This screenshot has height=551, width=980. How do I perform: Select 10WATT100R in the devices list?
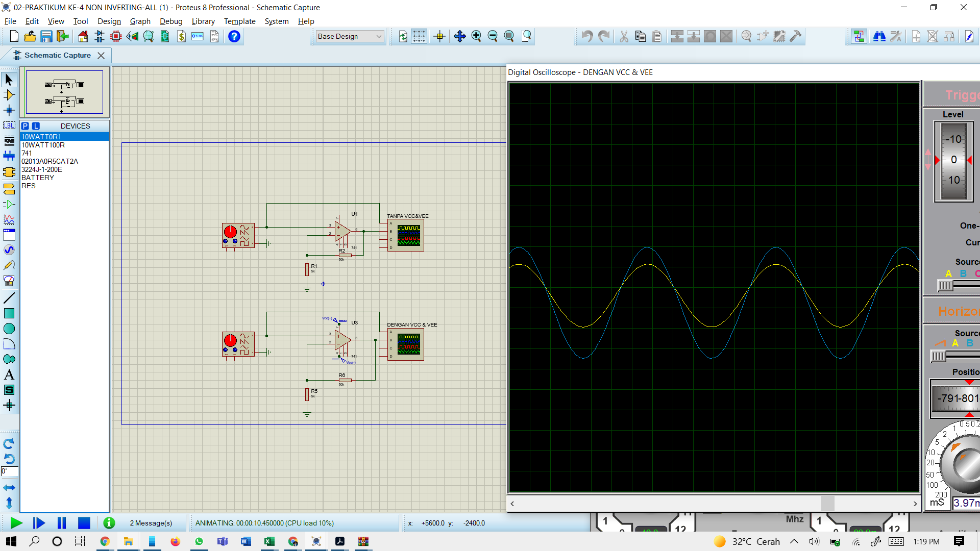point(64,145)
